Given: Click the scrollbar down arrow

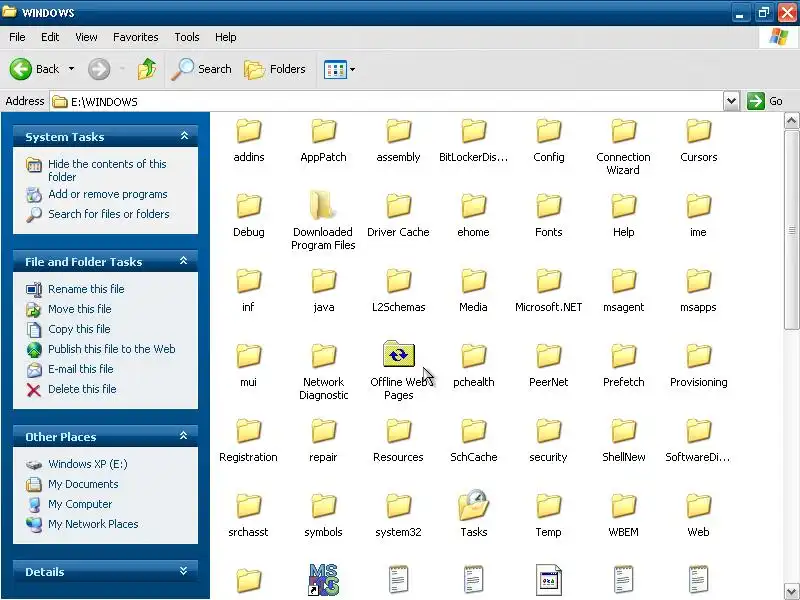Looking at the screenshot, I should [791, 591].
